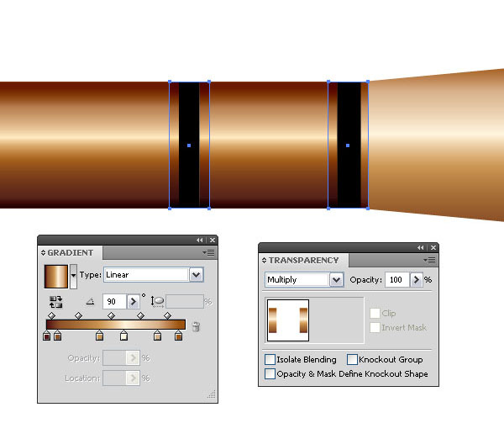Screen dimensions: 504x423
Task: Click the third gradient midpoint diamond
Action: (x=111, y=315)
